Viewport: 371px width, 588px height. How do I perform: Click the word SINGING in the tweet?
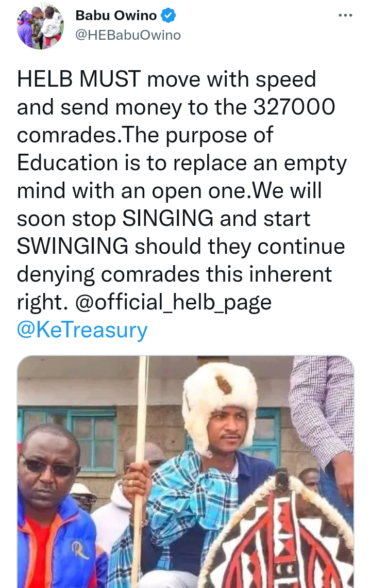(x=168, y=219)
